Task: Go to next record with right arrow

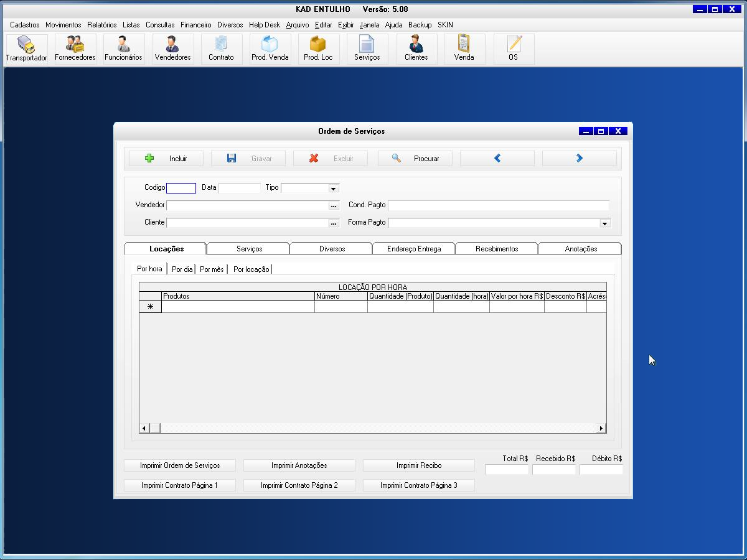Action: pyautogui.click(x=579, y=159)
